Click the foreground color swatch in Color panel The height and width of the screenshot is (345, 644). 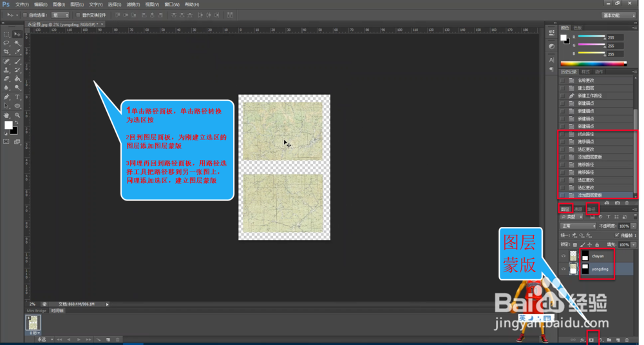point(563,37)
